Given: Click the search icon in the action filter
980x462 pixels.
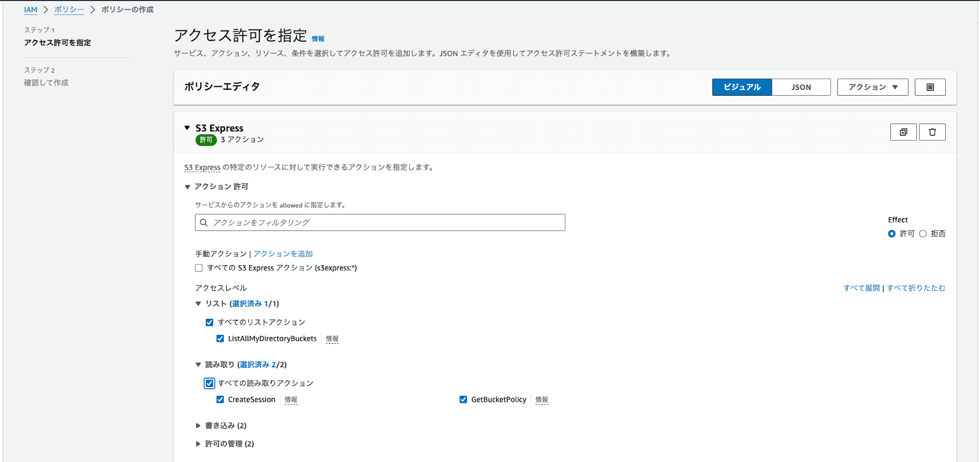Looking at the screenshot, I should point(204,222).
